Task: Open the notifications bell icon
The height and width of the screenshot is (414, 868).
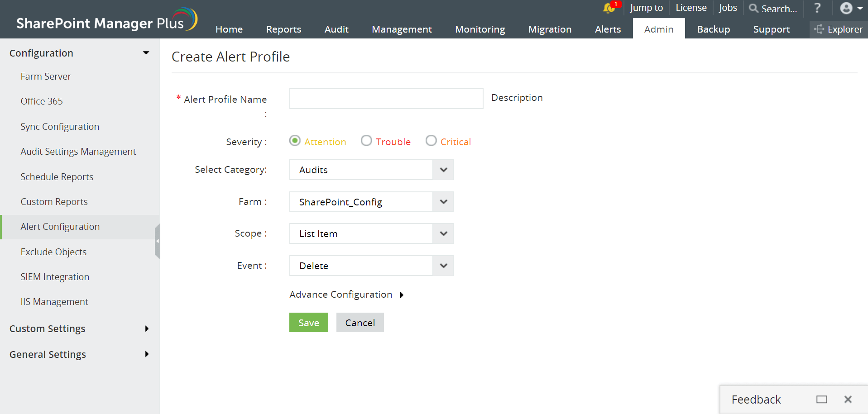Action: [609, 8]
